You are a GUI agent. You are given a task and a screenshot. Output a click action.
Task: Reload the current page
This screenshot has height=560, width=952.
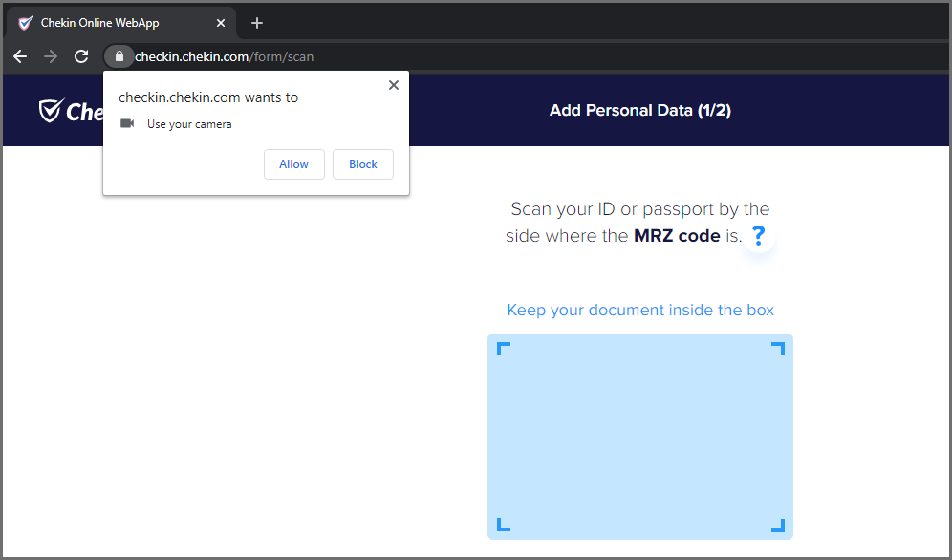click(x=81, y=56)
